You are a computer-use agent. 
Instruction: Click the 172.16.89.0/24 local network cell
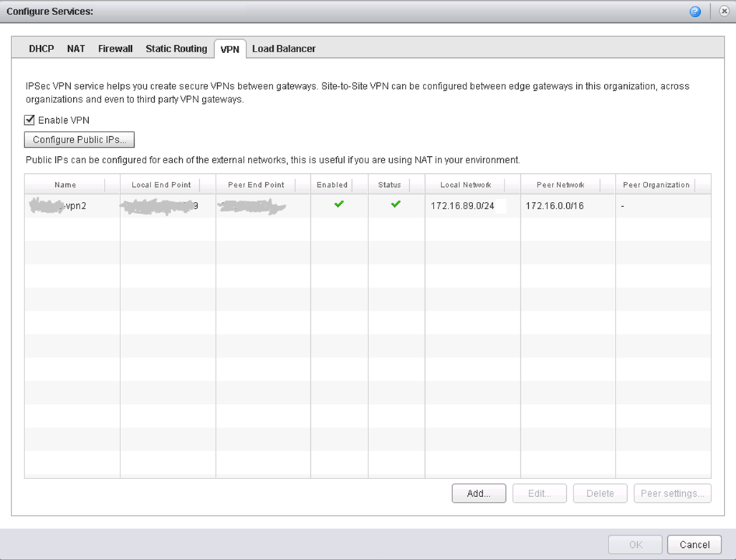(x=462, y=206)
